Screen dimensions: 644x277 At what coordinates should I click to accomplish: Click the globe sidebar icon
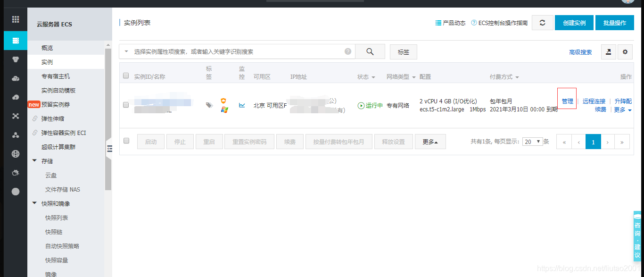tap(16, 154)
